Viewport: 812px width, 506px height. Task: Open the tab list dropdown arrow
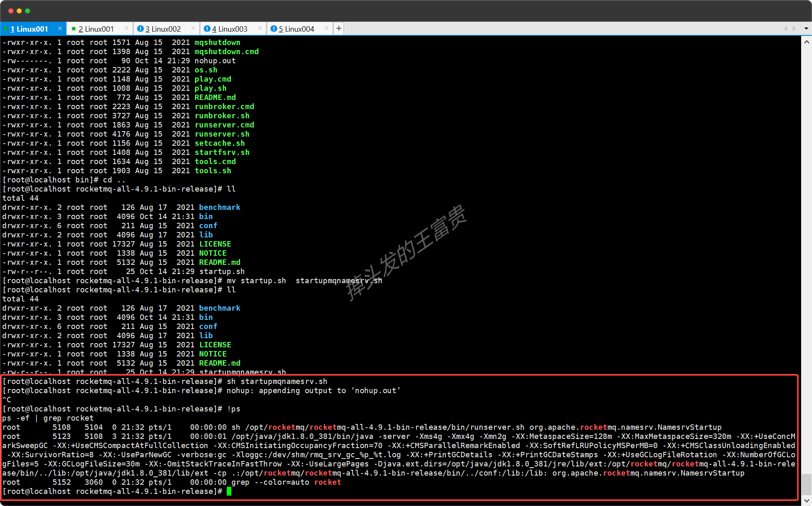[x=806, y=29]
